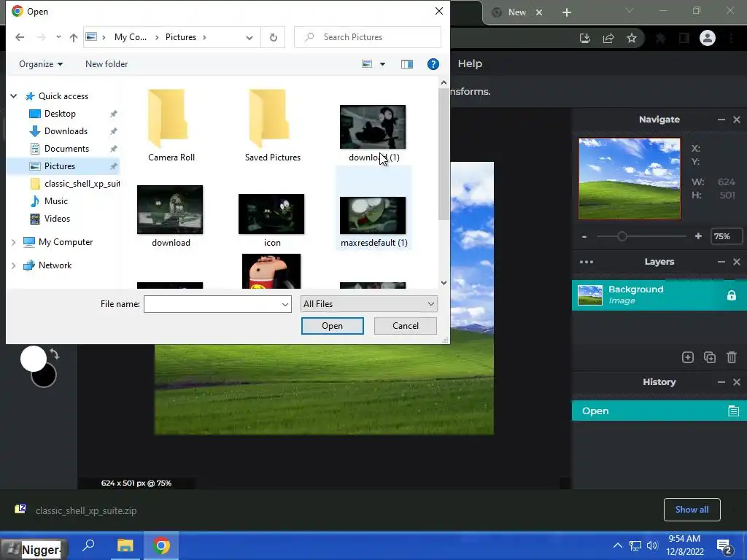Viewport: 747px width, 560px height.
Task: Zoom out with the minus button
Action: pyautogui.click(x=584, y=237)
